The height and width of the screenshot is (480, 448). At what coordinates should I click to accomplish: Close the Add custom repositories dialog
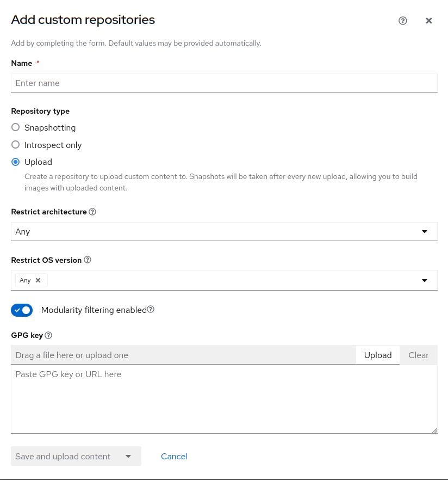pyautogui.click(x=429, y=21)
